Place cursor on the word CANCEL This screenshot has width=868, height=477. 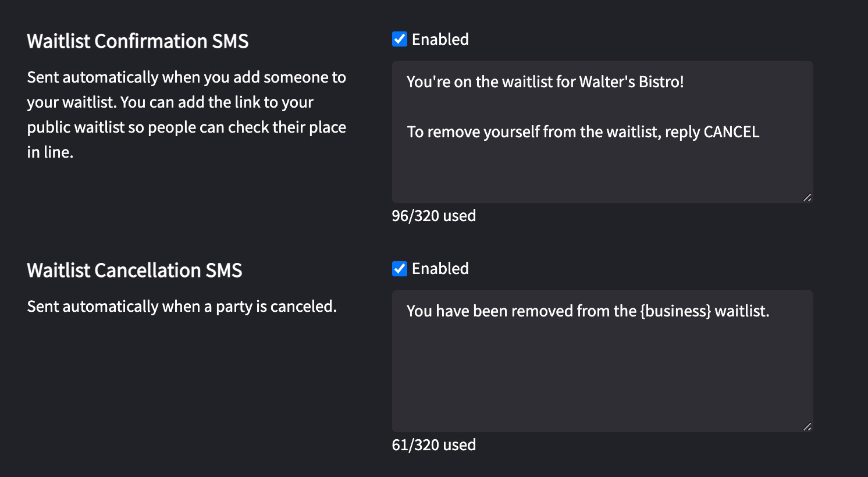[x=731, y=132]
